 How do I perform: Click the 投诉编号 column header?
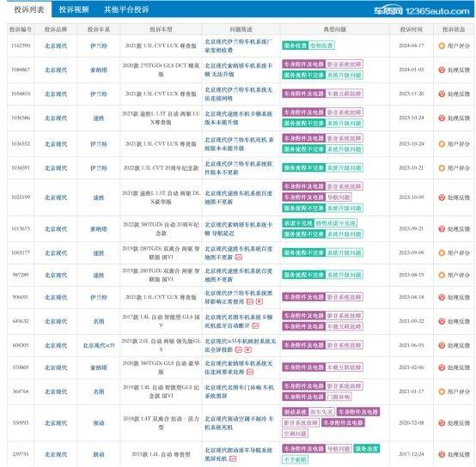point(21,29)
